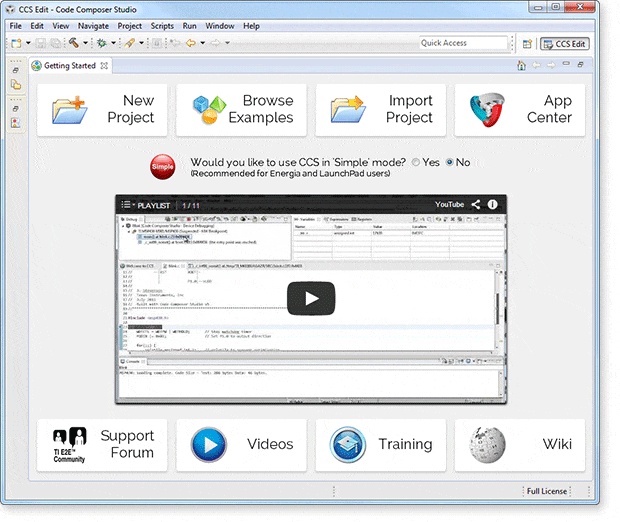
Task: Select Yes for Simple mode
Action: [x=416, y=162]
